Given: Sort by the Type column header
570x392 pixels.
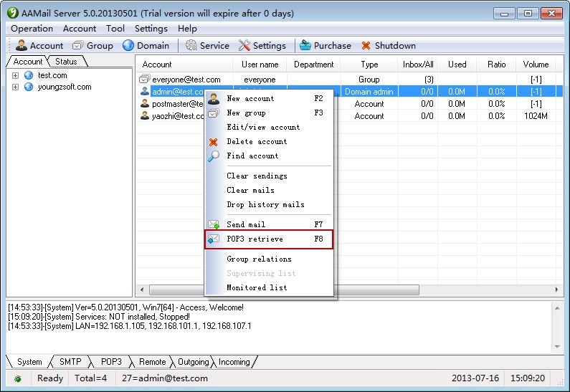Looking at the screenshot, I should click(369, 64).
